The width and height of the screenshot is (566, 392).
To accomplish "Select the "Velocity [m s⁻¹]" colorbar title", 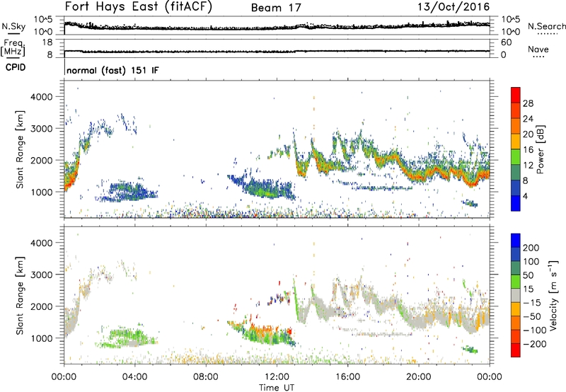I will tap(553, 295).
